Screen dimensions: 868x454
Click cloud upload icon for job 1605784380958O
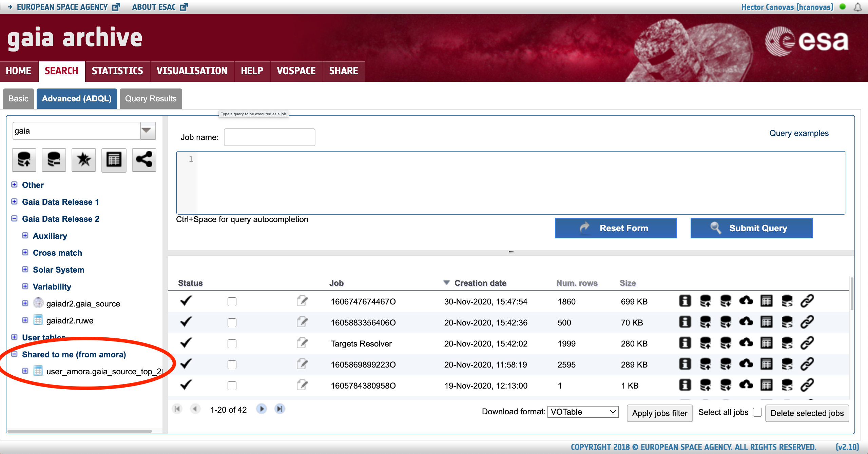(x=746, y=385)
